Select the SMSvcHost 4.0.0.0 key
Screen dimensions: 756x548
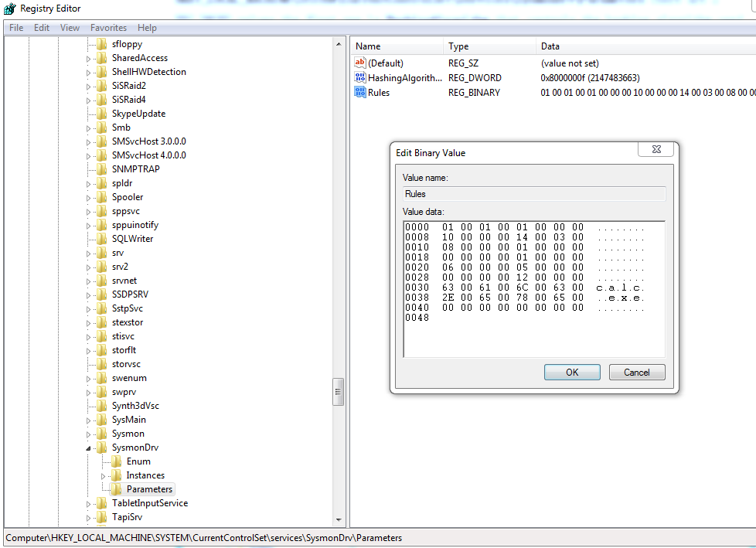pos(148,155)
